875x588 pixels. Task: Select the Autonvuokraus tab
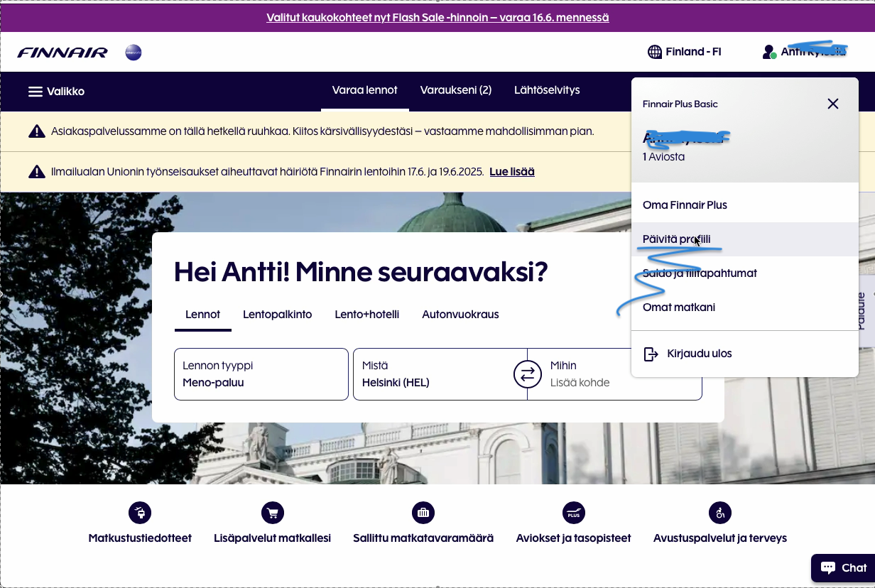click(460, 315)
